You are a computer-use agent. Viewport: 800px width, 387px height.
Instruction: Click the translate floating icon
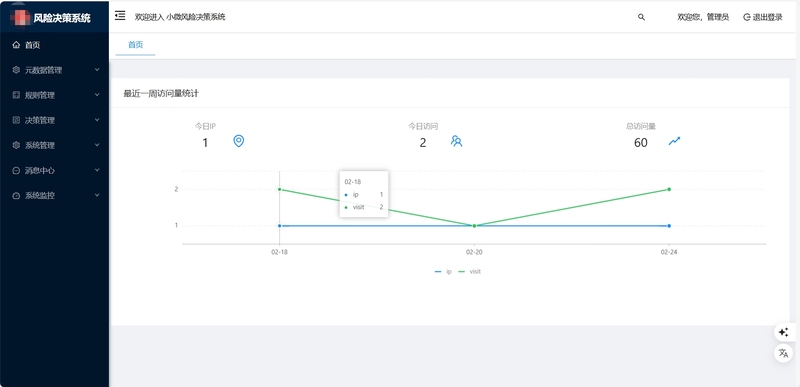[783, 353]
